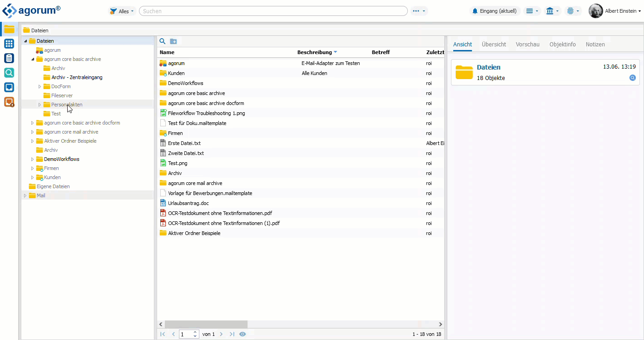Expand the Personalakten tree node
Image resolution: width=644 pixels, height=340 pixels.
pos(40,105)
